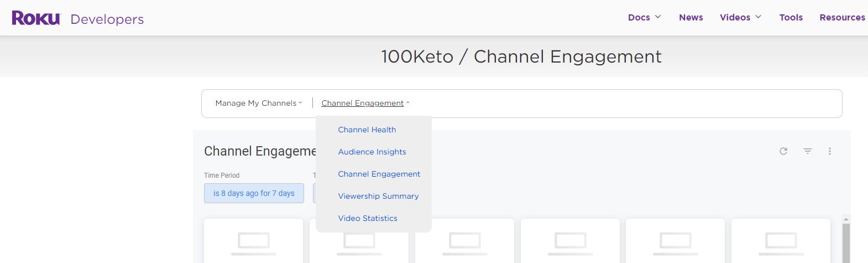Open the three-dot dashboard actions menu

pos(830,151)
